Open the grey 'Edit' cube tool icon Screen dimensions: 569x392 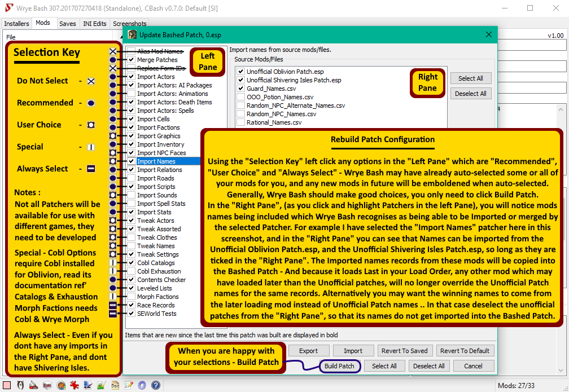click(47, 385)
